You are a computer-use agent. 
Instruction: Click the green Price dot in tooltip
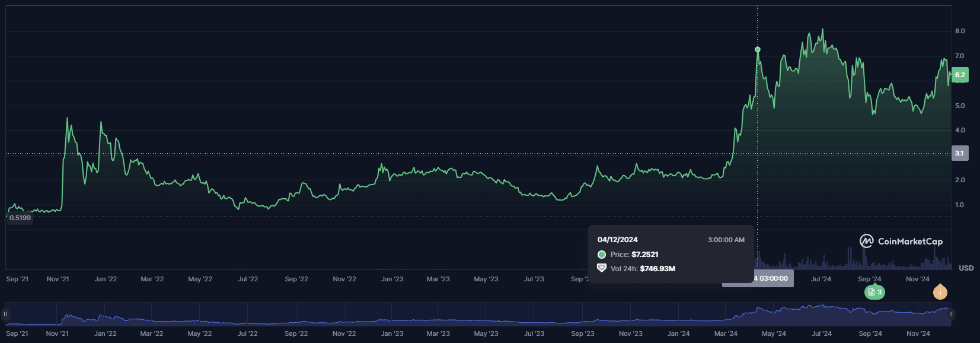(602, 255)
